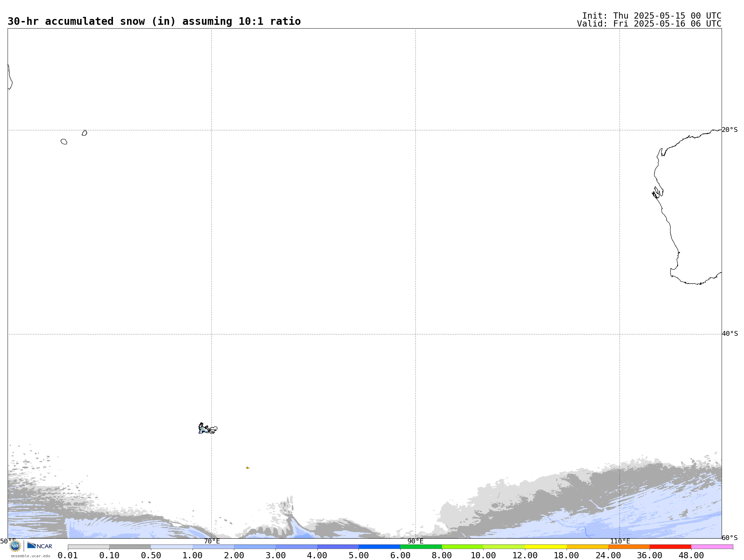Pick the 1.00–2.00 light blue legend swatch
Image resolution: width=744 pixels, height=560 pixels.
[213, 547]
